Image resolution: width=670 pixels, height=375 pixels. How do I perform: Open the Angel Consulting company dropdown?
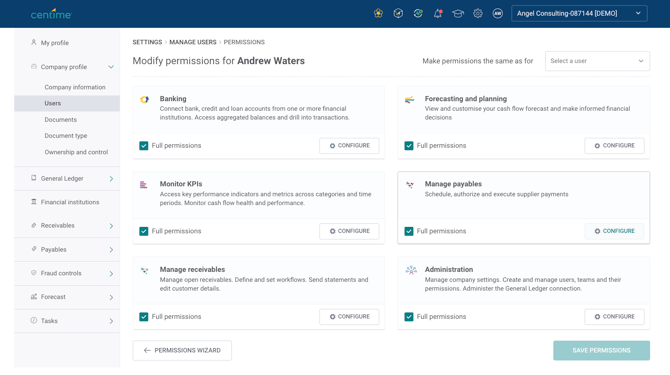point(579,13)
